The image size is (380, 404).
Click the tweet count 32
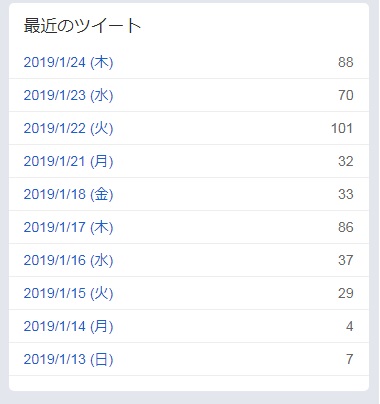(346, 161)
